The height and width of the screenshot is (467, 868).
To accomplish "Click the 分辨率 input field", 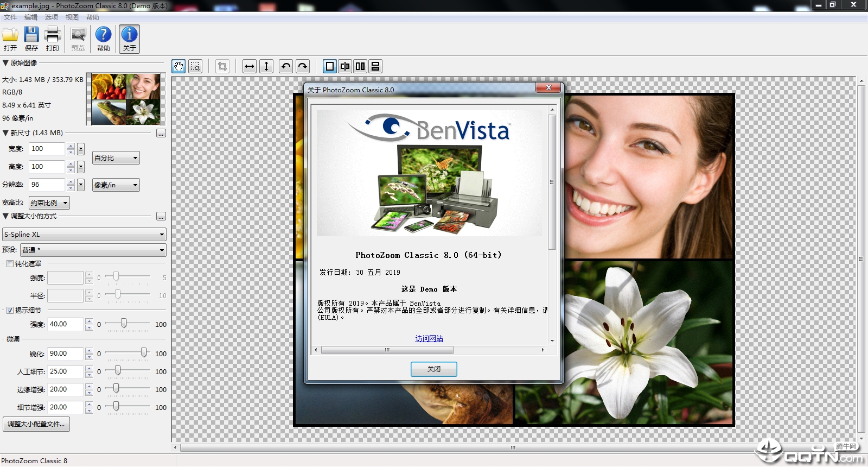I will click(47, 185).
